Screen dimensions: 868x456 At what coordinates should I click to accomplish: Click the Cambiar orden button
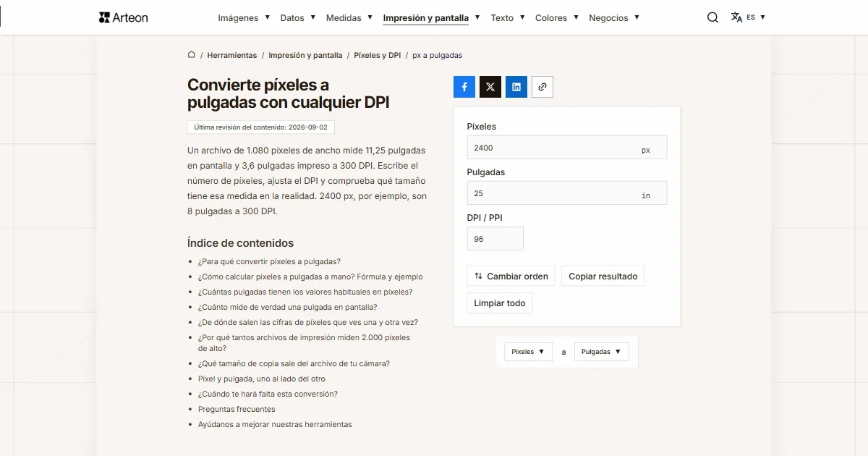pyautogui.click(x=511, y=276)
